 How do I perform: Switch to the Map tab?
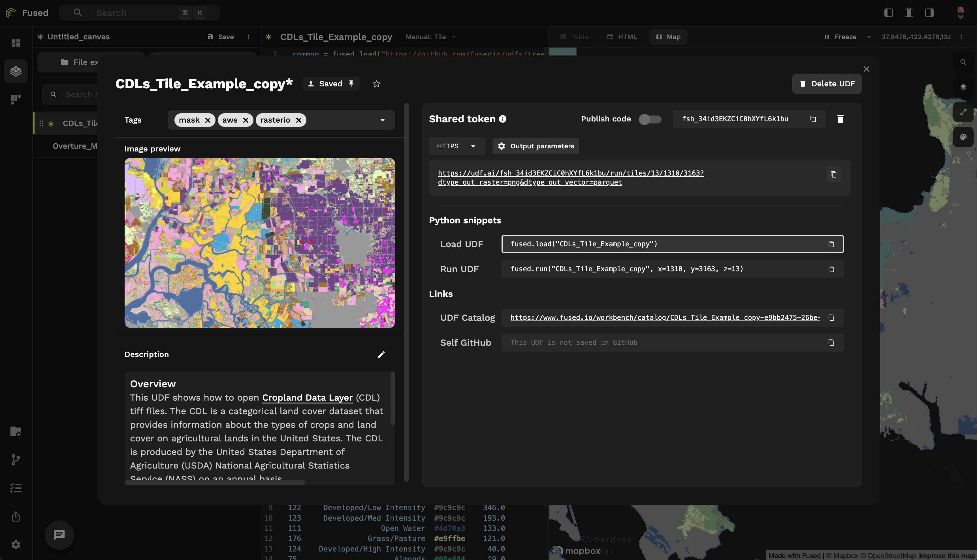[x=668, y=37]
